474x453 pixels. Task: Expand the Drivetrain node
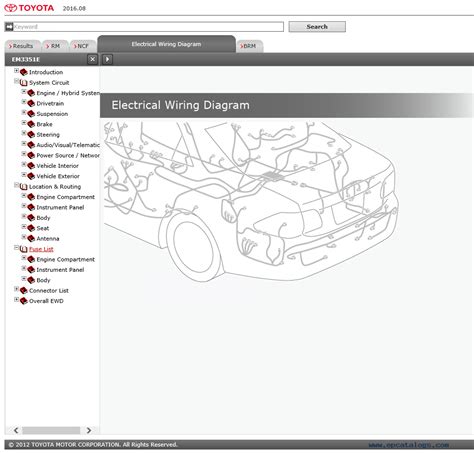[x=24, y=102]
